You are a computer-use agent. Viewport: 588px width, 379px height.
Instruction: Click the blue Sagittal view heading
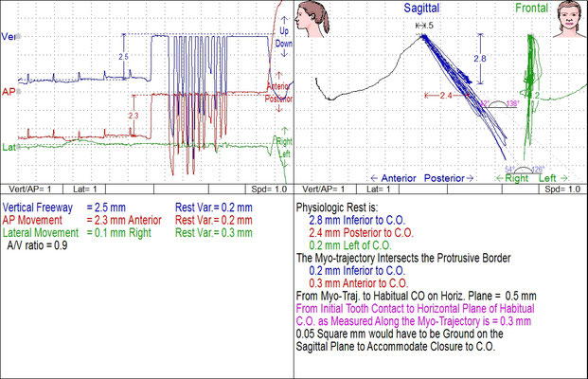[421, 8]
